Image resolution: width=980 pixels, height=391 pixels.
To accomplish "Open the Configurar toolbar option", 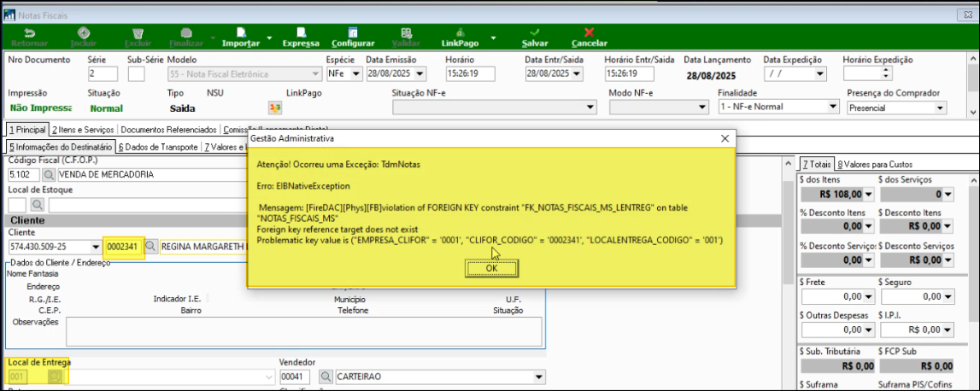I will [353, 38].
